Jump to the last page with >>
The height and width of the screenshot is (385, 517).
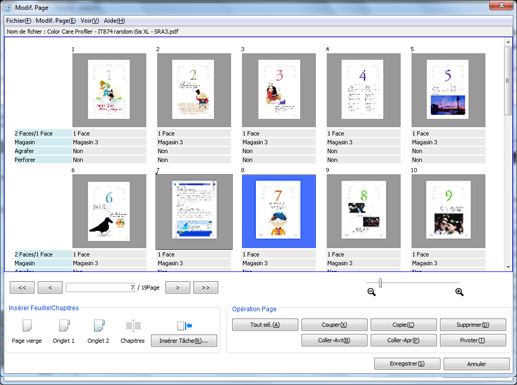[x=206, y=288]
